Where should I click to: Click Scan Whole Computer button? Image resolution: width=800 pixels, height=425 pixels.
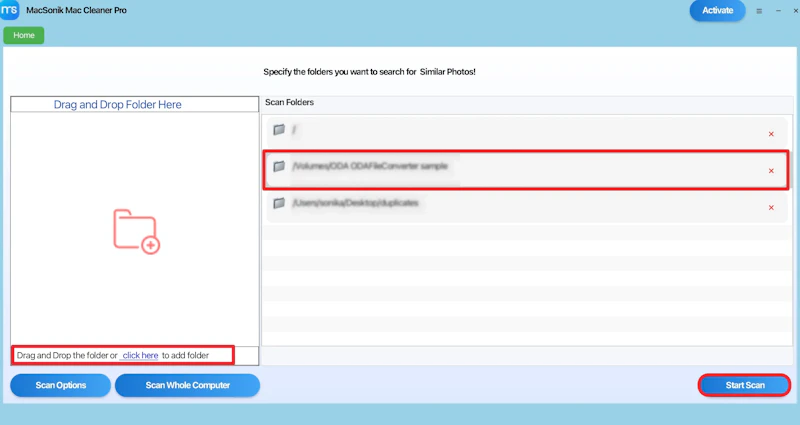tap(187, 385)
